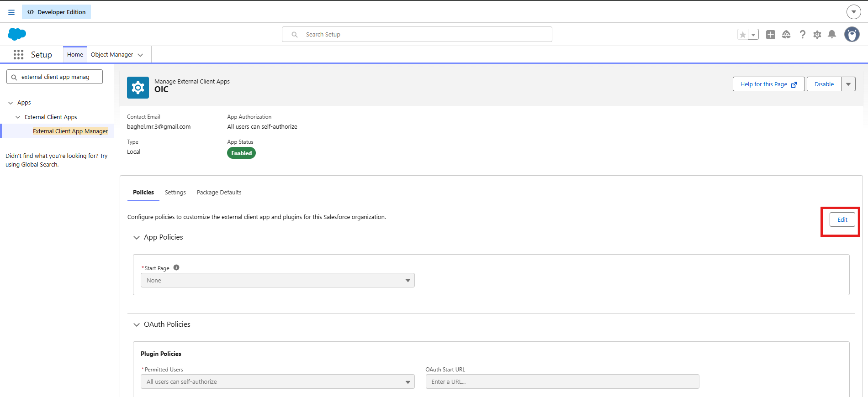Open the setup gear menu
The width and height of the screenshot is (868, 397).
(817, 35)
